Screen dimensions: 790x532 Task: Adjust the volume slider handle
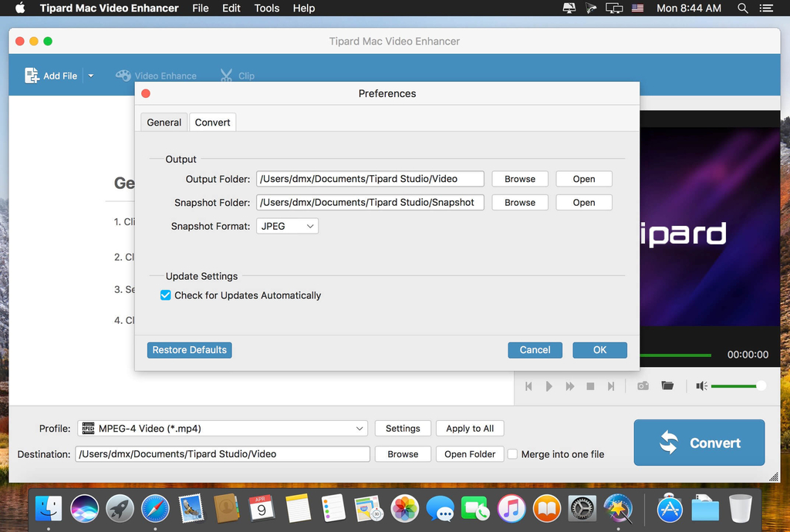(761, 386)
